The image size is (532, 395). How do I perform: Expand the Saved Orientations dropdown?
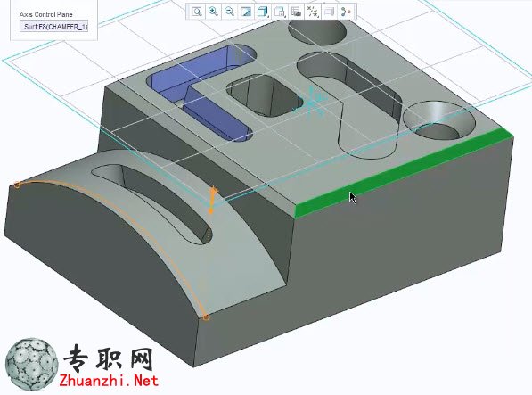point(280,12)
